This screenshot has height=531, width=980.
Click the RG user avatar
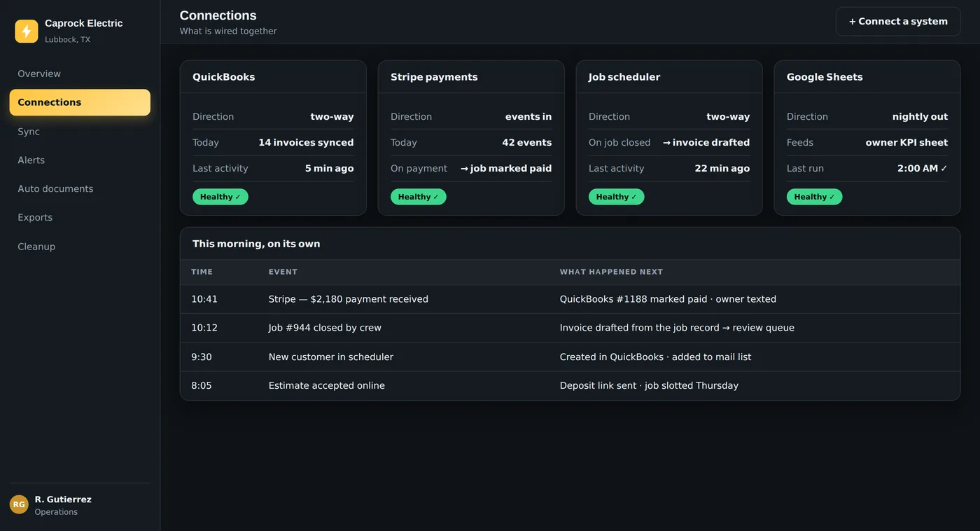pyautogui.click(x=19, y=504)
